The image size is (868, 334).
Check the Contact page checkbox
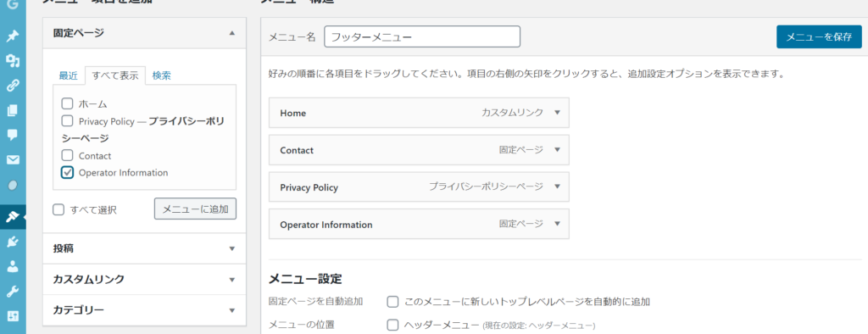tap(67, 155)
